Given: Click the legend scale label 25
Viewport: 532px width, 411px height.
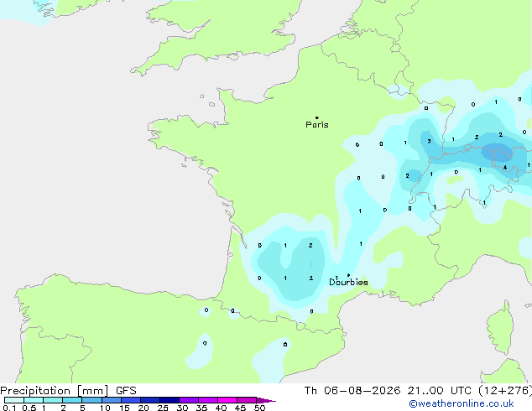Looking at the screenshot, I should 163,408.
